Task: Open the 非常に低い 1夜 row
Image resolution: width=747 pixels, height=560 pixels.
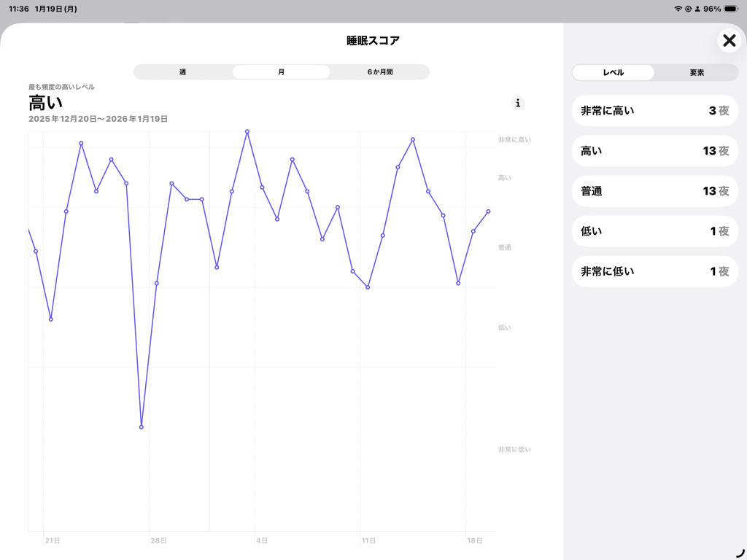Action: click(654, 271)
